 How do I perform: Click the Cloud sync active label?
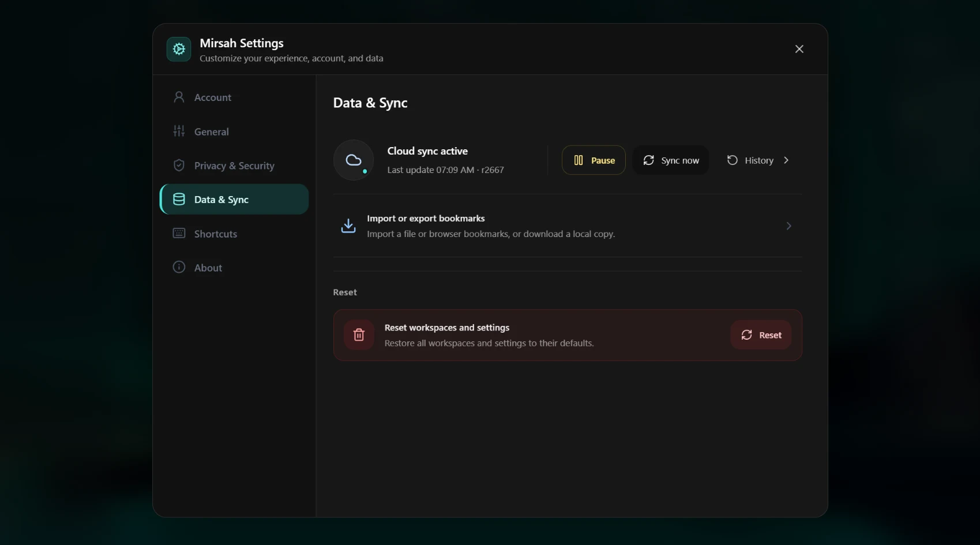pos(427,151)
